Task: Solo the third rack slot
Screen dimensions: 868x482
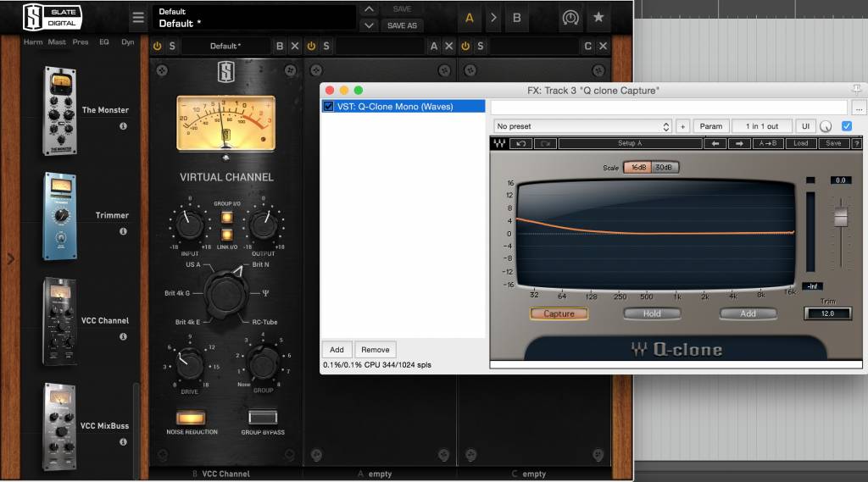Action: (481, 46)
